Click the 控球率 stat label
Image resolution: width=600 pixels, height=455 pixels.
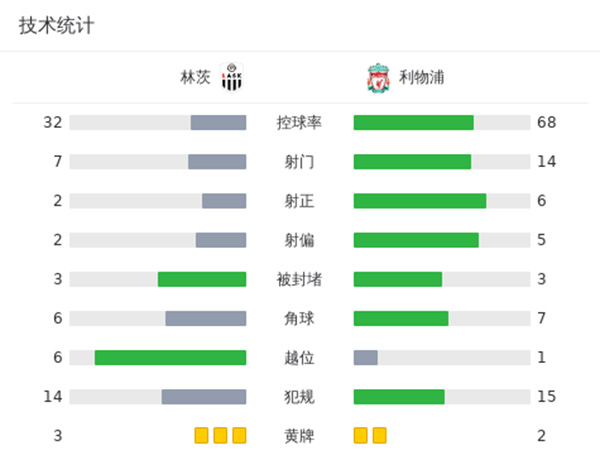tap(299, 122)
